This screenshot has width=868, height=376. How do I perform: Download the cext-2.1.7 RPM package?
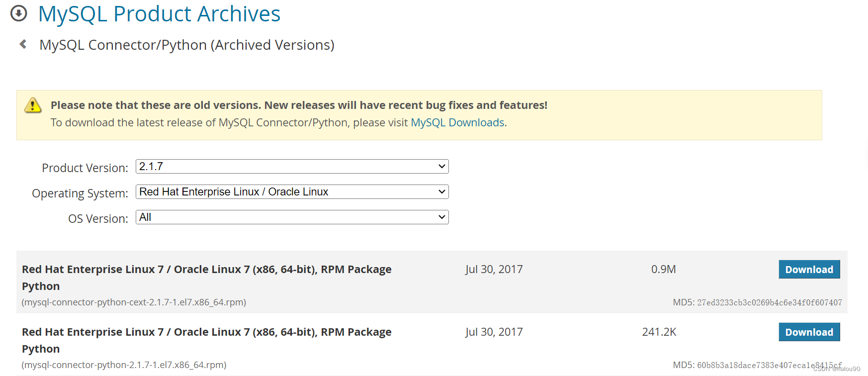[809, 269]
